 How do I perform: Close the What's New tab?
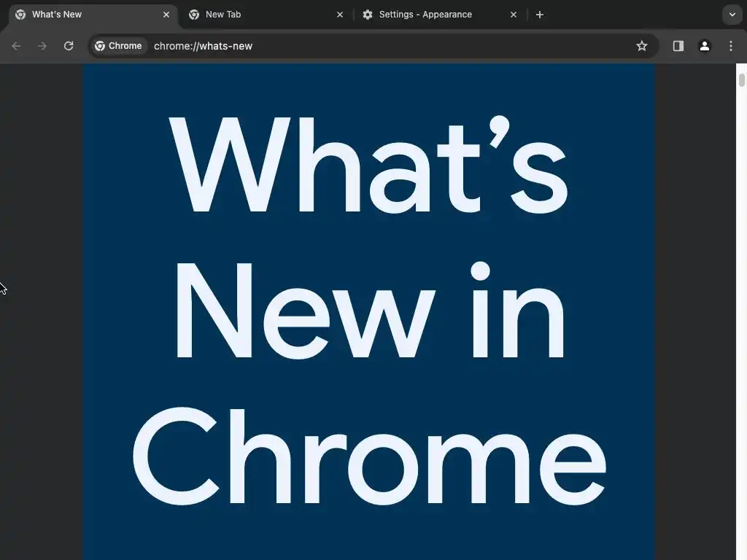click(x=166, y=15)
